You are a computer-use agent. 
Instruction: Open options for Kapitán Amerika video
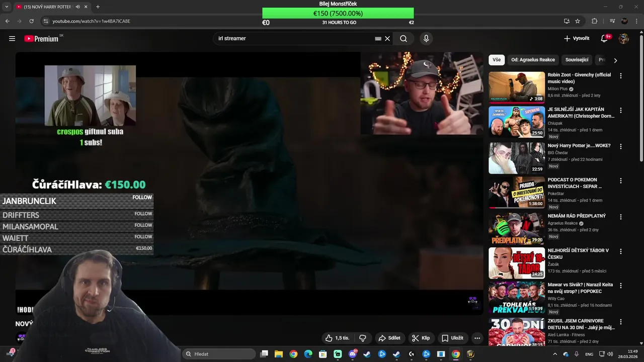(620, 110)
